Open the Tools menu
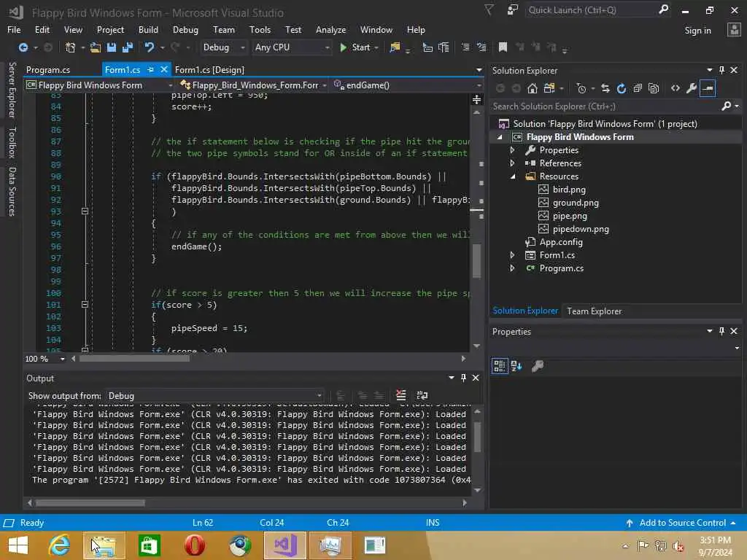 tap(260, 29)
